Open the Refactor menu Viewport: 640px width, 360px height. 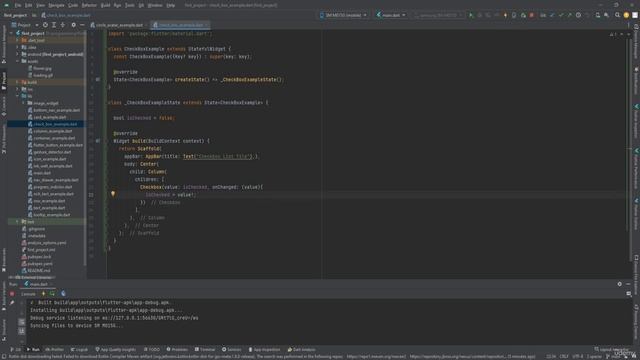coord(89,5)
